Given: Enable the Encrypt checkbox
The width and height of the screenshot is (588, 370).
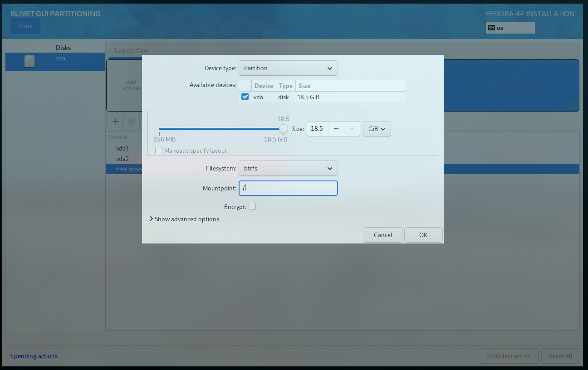Looking at the screenshot, I should tap(252, 206).
